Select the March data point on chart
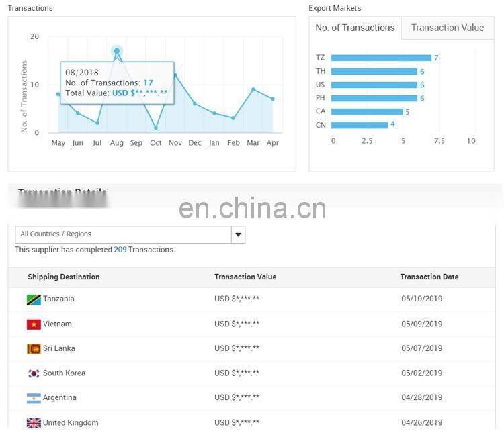This screenshot has height=435, width=504. click(x=253, y=89)
